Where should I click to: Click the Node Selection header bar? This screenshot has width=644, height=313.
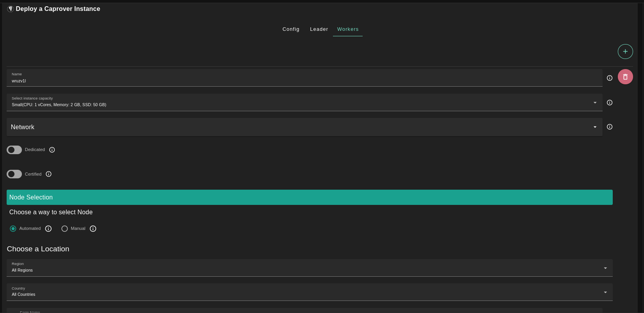click(x=309, y=197)
